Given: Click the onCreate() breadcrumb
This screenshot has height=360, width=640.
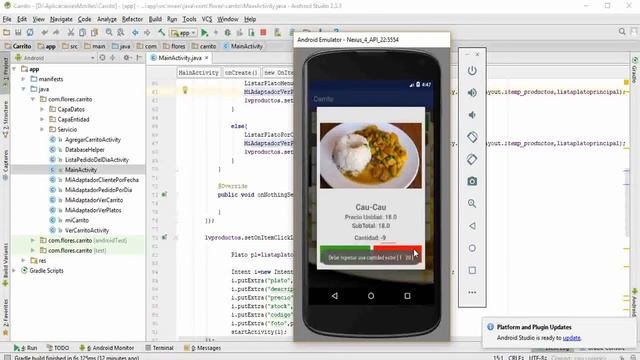Looking at the screenshot, I should [x=241, y=73].
